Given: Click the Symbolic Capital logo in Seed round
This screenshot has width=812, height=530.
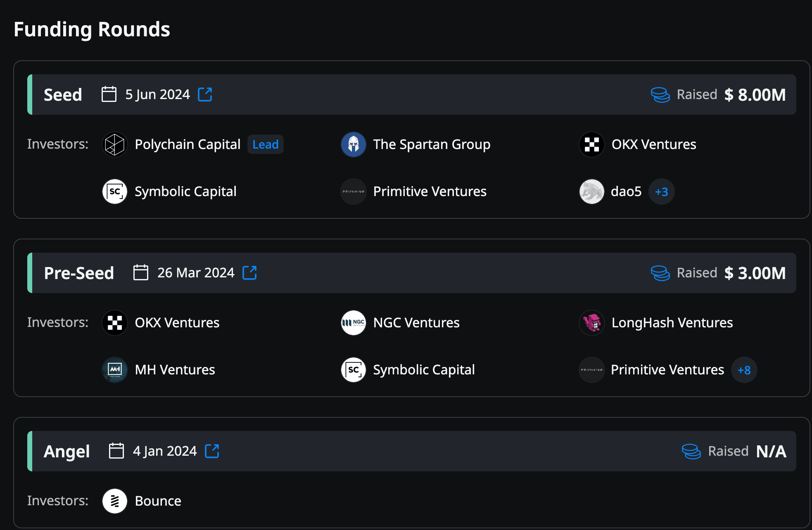Looking at the screenshot, I should [115, 192].
